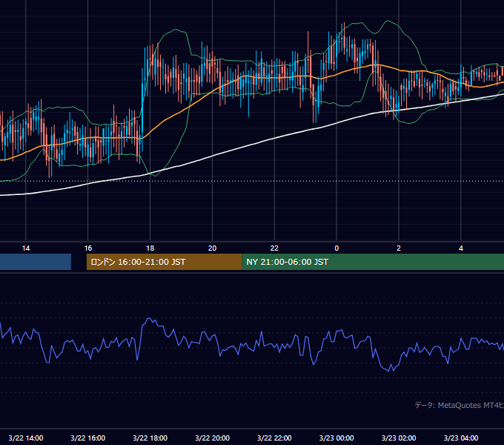The width and height of the screenshot is (504, 445).
Task: Click the hour 2 axis label
Action: (399, 248)
